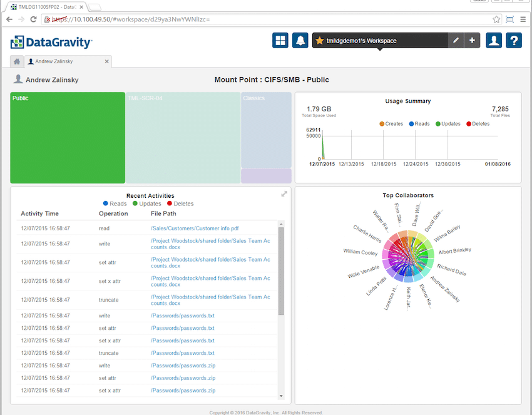Click the DataGravity logo
This screenshot has width=532, height=415.
pyautogui.click(x=51, y=42)
